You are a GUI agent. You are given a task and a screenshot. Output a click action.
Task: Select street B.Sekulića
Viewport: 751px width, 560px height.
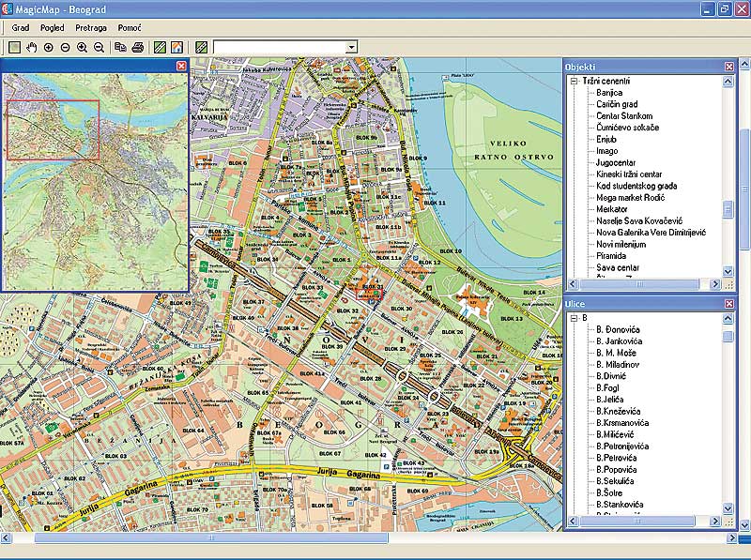coord(615,481)
